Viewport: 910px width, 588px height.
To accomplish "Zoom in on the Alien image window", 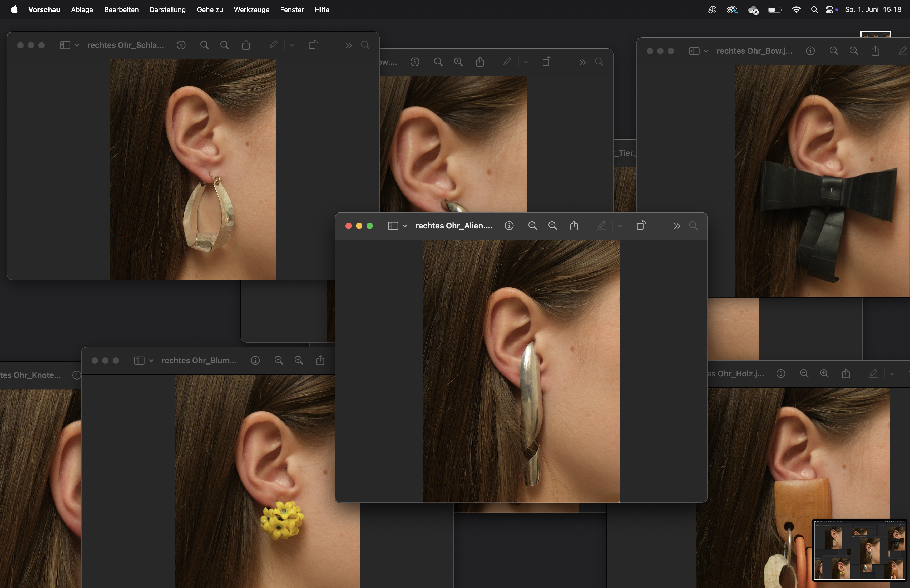I will click(x=552, y=226).
